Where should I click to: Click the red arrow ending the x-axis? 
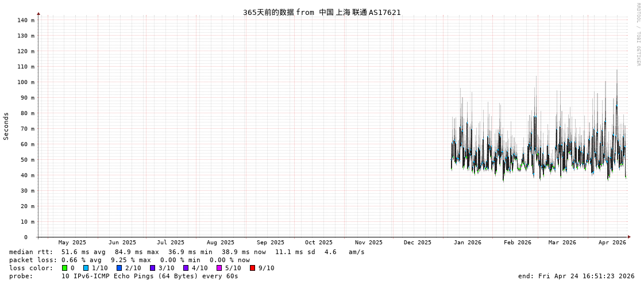(629, 237)
